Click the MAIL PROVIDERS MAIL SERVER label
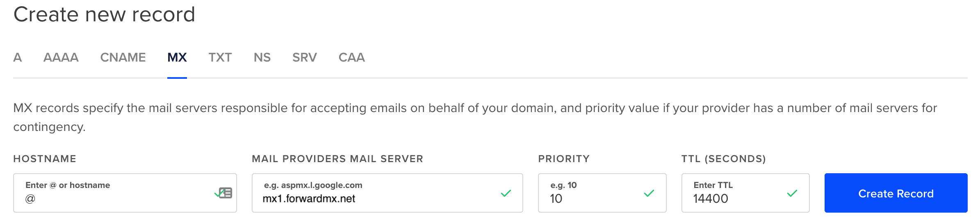This screenshot has height=220, width=980. (337, 159)
